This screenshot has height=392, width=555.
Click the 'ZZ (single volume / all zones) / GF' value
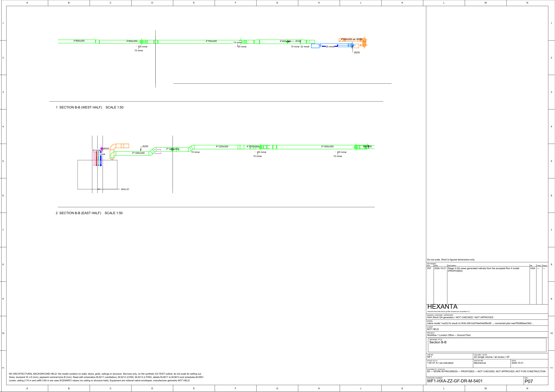(492, 357)
